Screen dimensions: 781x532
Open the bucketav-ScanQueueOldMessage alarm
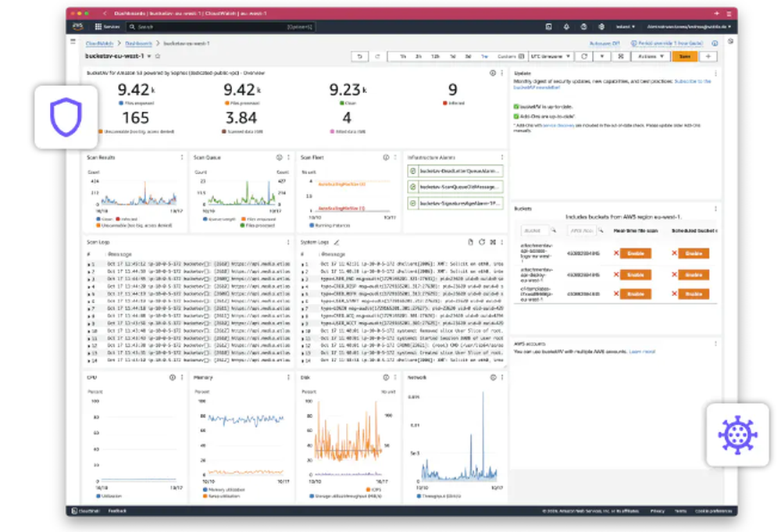coord(455,187)
